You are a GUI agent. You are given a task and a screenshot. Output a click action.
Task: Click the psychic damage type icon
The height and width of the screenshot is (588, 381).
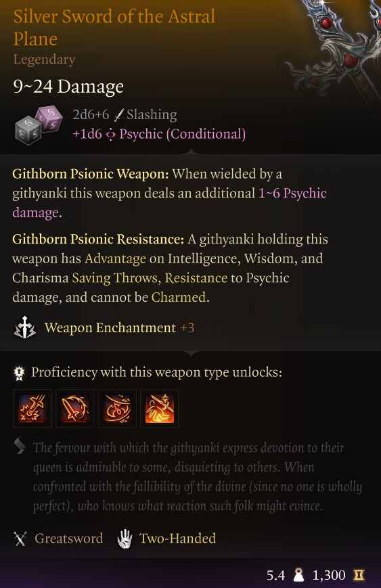point(110,135)
